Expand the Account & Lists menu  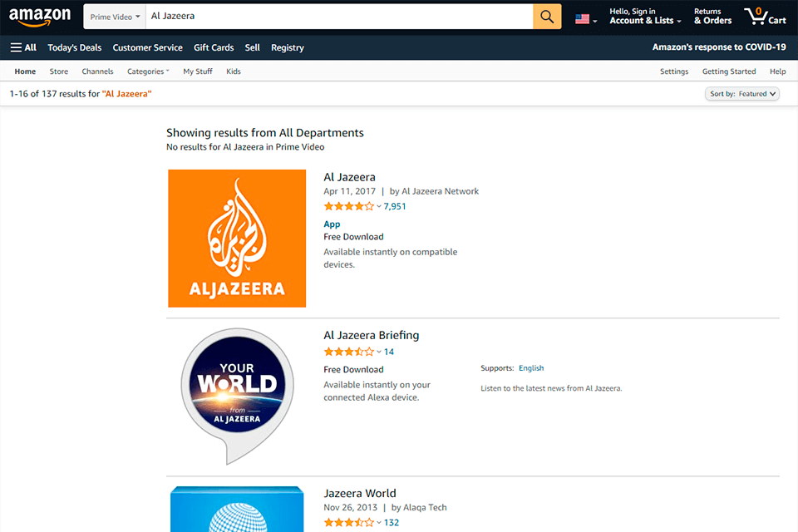click(645, 17)
